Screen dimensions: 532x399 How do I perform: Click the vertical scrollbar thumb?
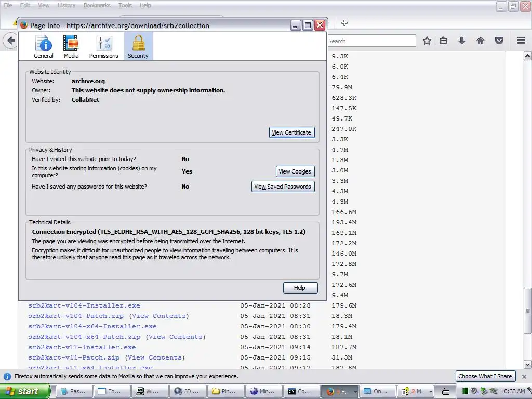point(527,311)
